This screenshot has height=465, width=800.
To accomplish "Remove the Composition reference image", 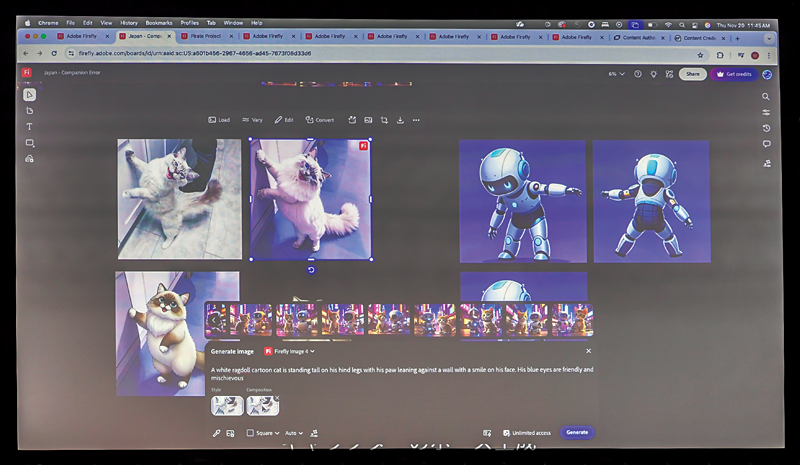I will click(x=276, y=398).
